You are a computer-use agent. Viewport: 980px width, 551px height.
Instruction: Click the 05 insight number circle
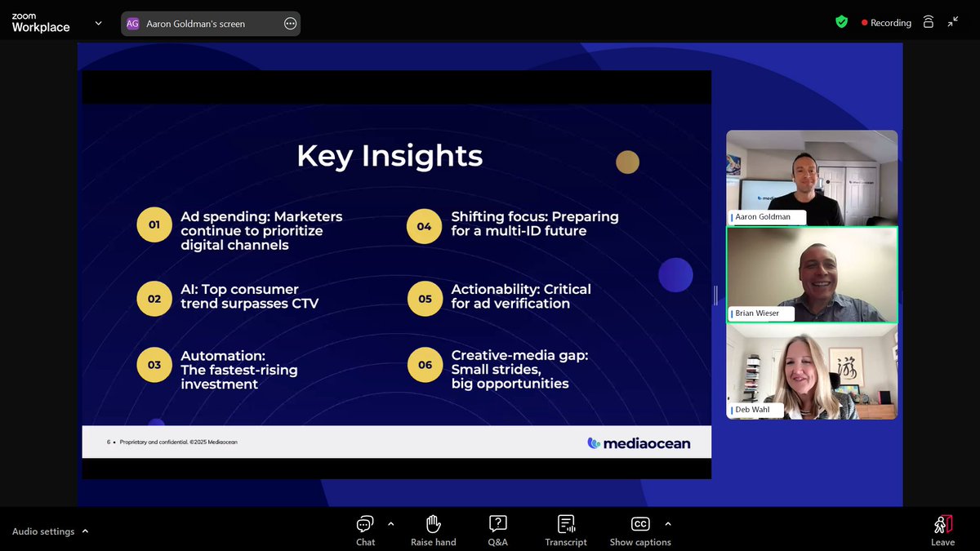[x=425, y=299]
